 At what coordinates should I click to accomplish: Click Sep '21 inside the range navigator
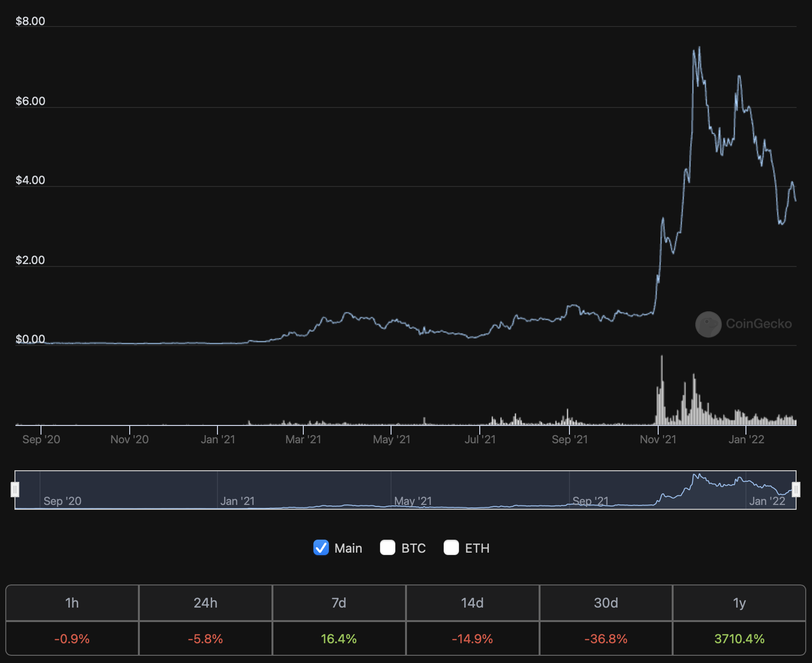591,501
